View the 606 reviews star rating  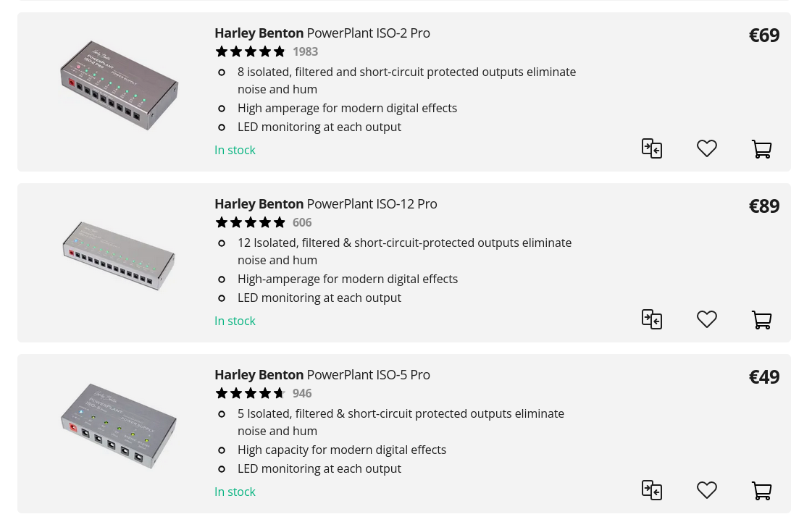tap(251, 222)
